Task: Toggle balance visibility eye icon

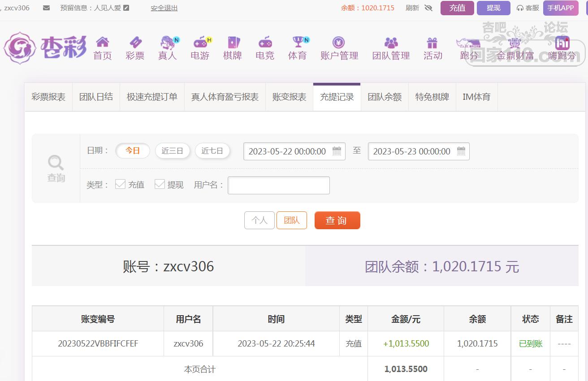Action: [428, 8]
